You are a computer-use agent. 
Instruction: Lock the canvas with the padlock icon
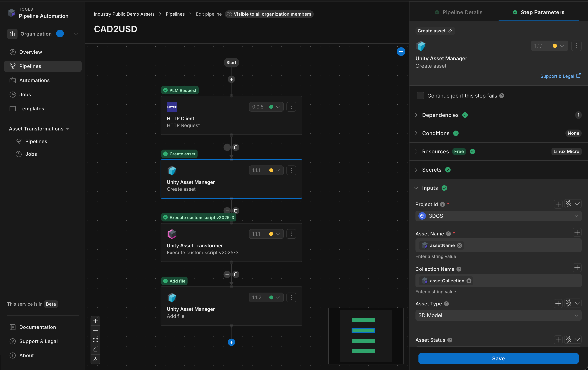(95, 350)
